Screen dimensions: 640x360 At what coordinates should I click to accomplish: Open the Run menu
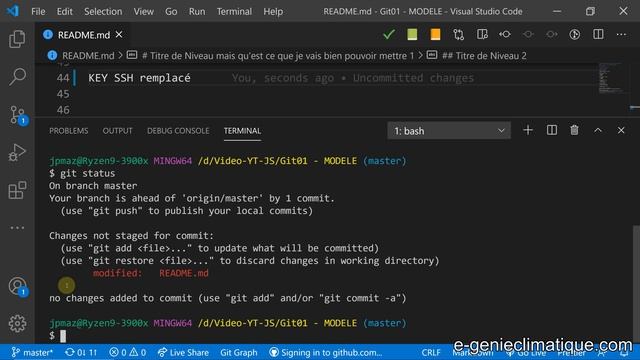point(197,11)
